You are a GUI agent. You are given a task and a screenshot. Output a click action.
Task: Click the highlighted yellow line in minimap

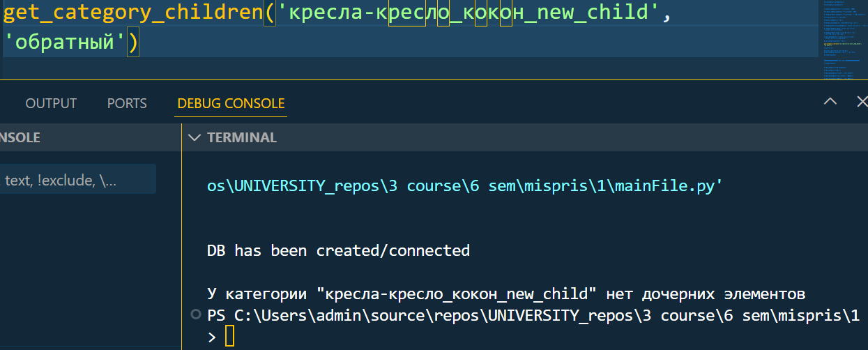(842, 44)
